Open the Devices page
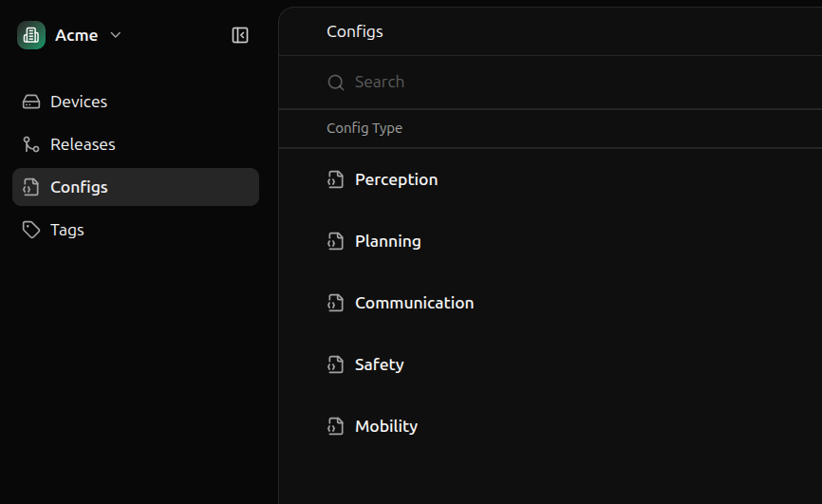822x504 pixels. point(79,102)
